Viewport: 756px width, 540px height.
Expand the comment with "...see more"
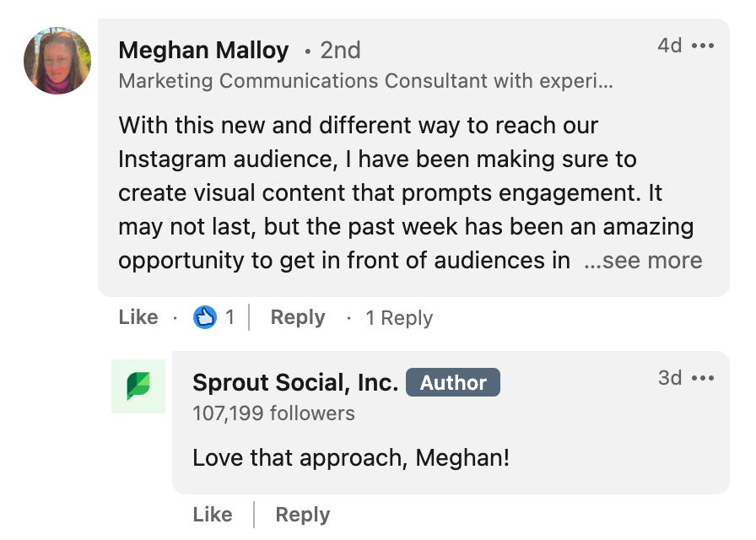coord(644,261)
